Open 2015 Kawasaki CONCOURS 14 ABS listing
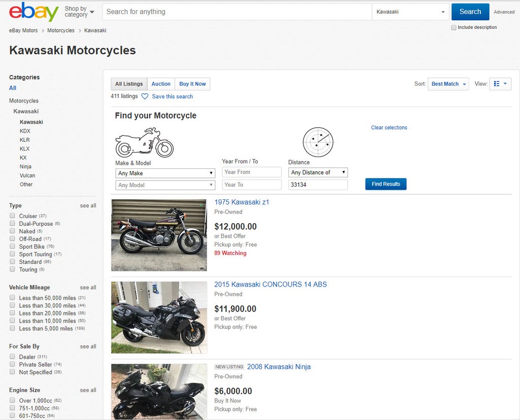Screen dimensions: 520x420 pos(270,285)
